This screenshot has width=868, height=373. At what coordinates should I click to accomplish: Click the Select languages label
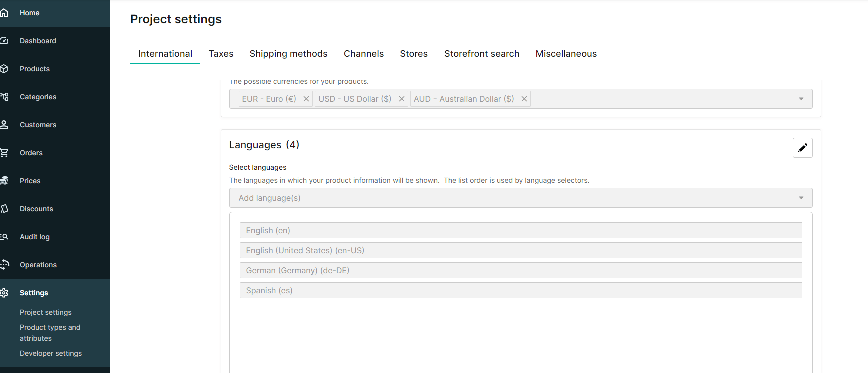pyautogui.click(x=258, y=167)
